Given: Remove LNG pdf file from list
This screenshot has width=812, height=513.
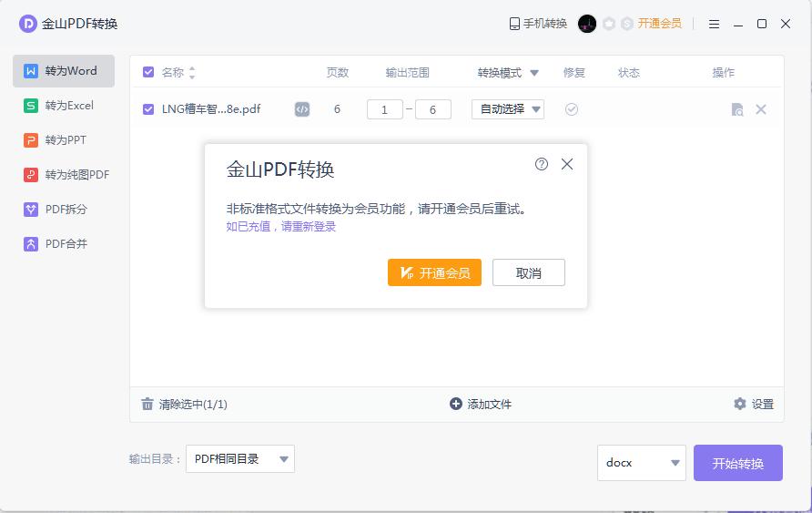Looking at the screenshot, I should pos(761,109).
